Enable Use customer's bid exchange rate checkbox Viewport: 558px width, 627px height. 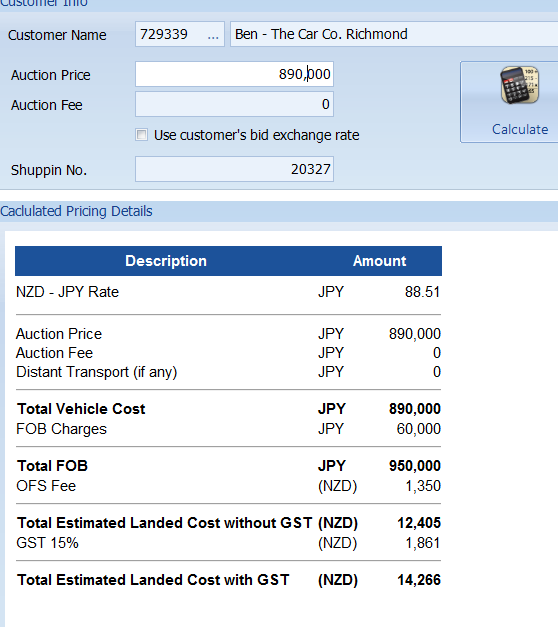[x=142, y=135]
